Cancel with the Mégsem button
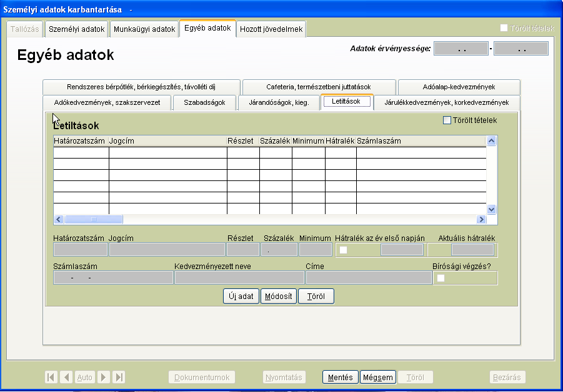Viewport: 563px width, 392px height. 377,377
